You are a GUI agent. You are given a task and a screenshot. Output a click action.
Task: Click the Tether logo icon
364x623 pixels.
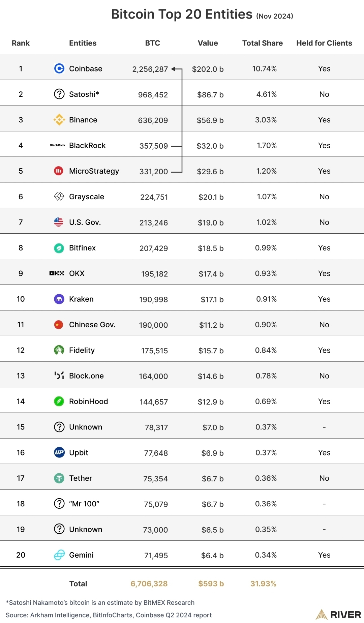tap(59, 478)
